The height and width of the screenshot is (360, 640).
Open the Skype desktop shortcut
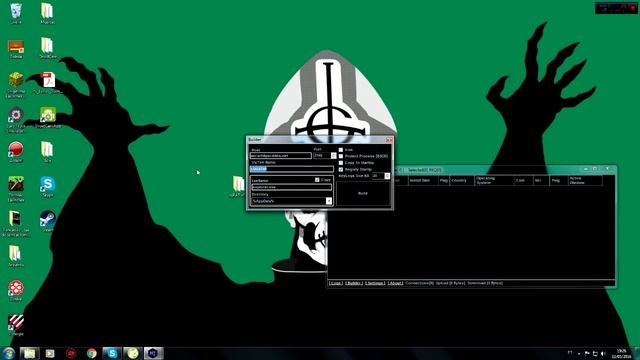(x=47, y=186)
